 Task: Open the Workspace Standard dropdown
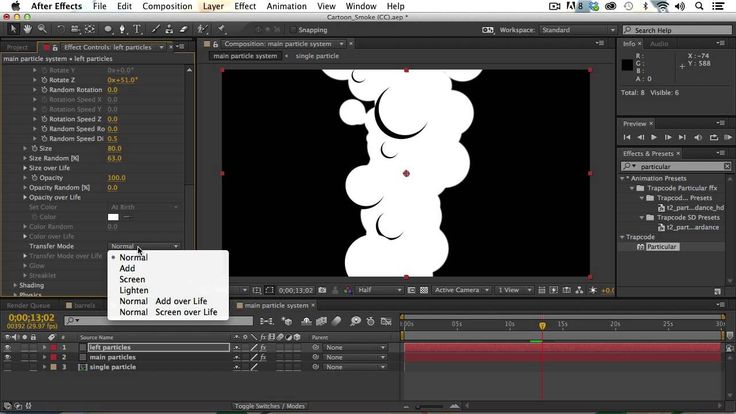pos(577,30)
